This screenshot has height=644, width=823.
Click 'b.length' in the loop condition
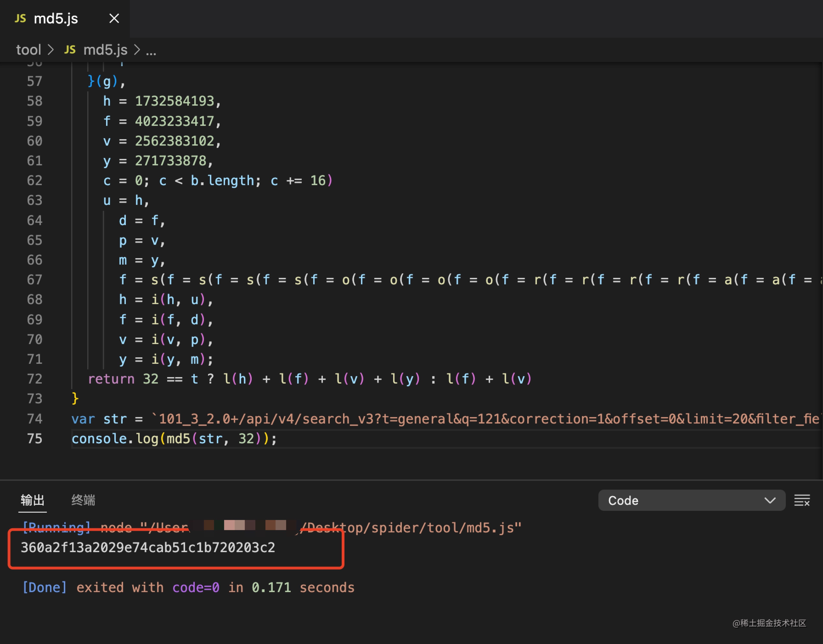click(222, 181)
